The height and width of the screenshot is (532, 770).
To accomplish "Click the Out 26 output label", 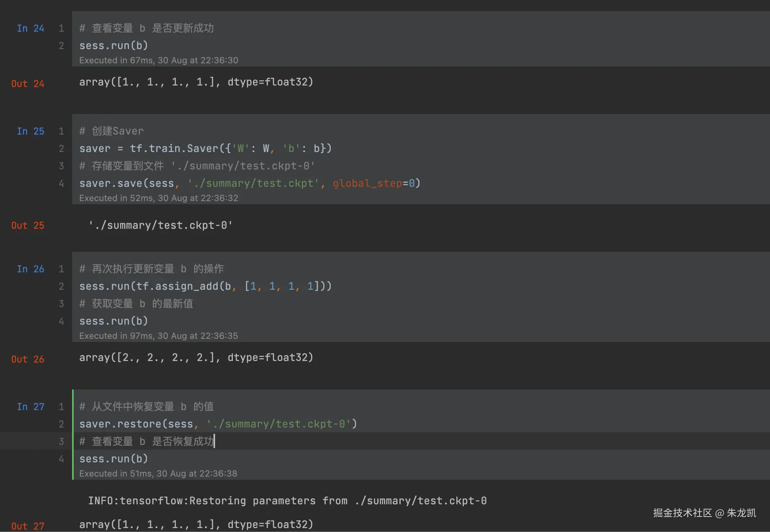I will click(x=27, y=359).
